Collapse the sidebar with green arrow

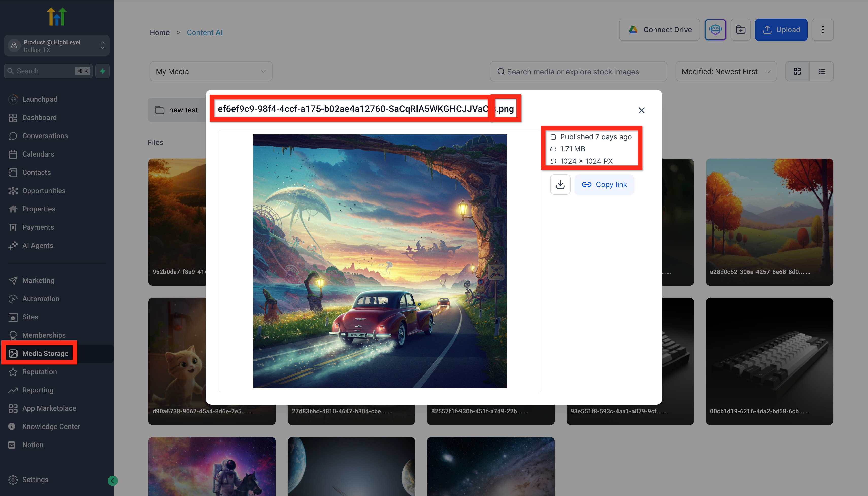point(112,480)
